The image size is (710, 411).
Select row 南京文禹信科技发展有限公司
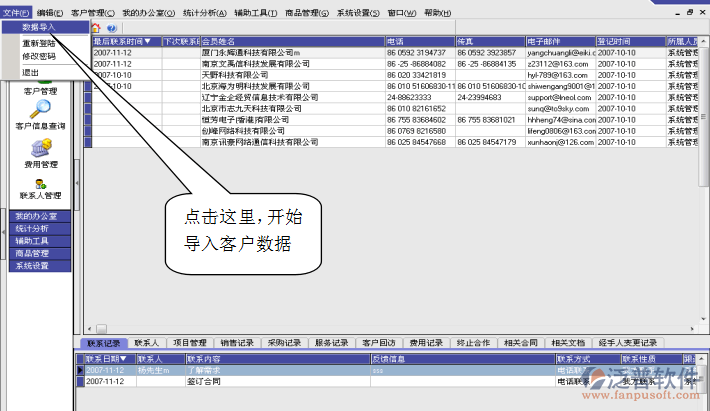click(x=392, y=64)
